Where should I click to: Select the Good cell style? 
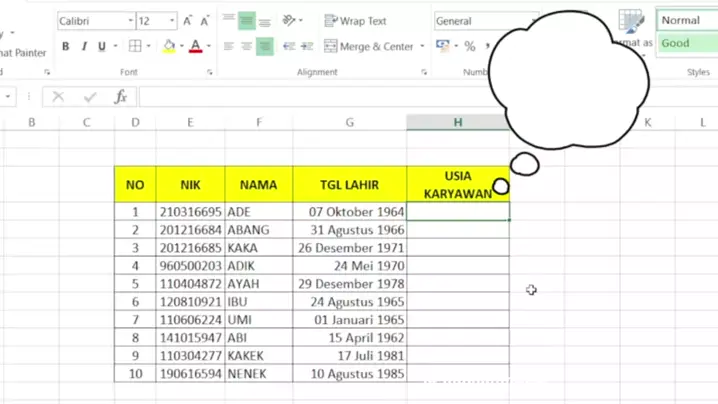686,43
